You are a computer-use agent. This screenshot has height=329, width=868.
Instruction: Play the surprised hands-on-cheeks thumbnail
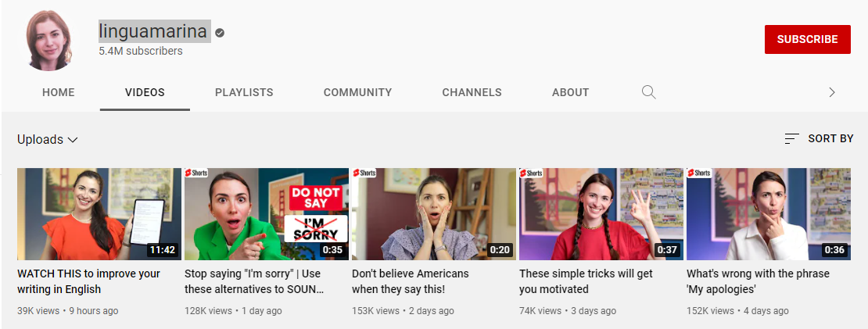click(434, 214)
